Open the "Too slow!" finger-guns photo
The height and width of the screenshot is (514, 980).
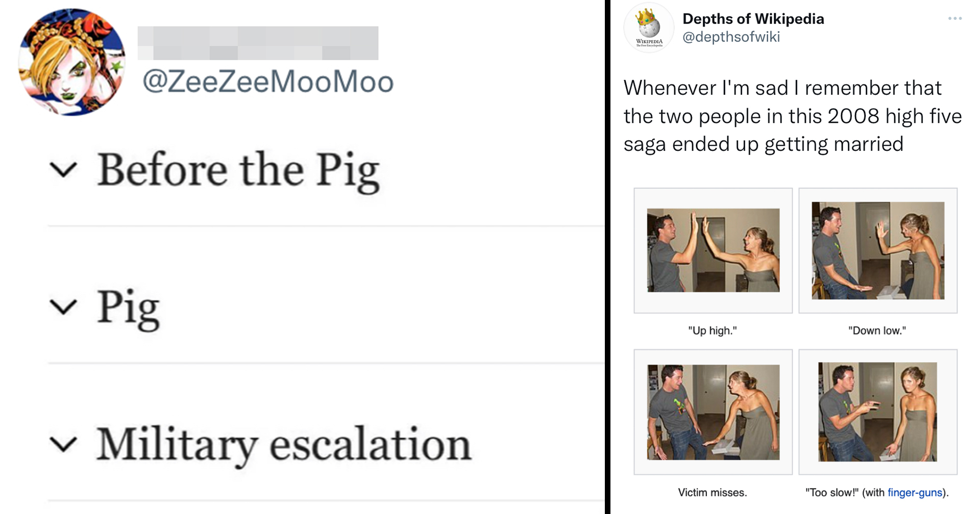(x=878, y=412)
